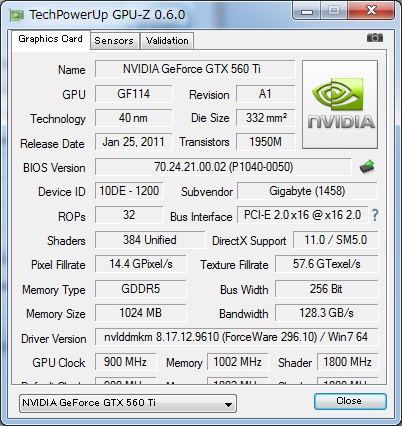Viewport: 402px width, 426px height.
Task: Click the NVIDIA logo image
Action: pyautogui.click(x=340, y=104)
